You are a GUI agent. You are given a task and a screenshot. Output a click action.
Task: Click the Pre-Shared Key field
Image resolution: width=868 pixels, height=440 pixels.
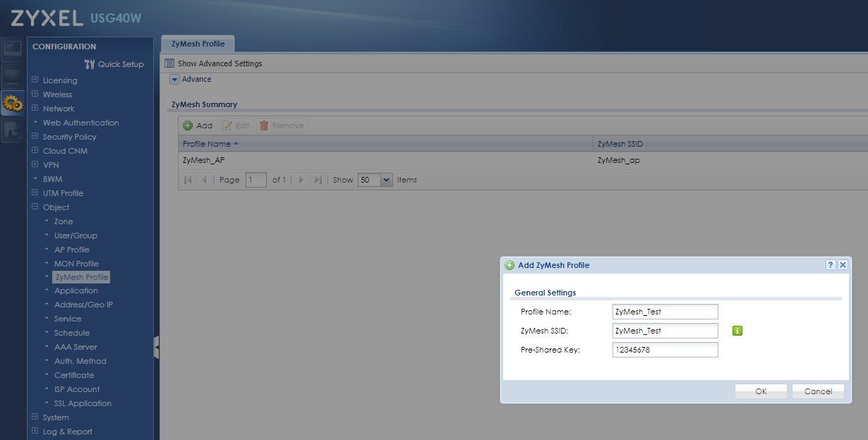[665, 350]
